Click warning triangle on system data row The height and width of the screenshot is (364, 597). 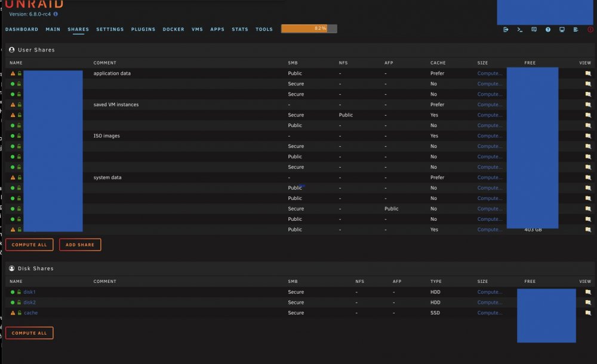(13, 177)
